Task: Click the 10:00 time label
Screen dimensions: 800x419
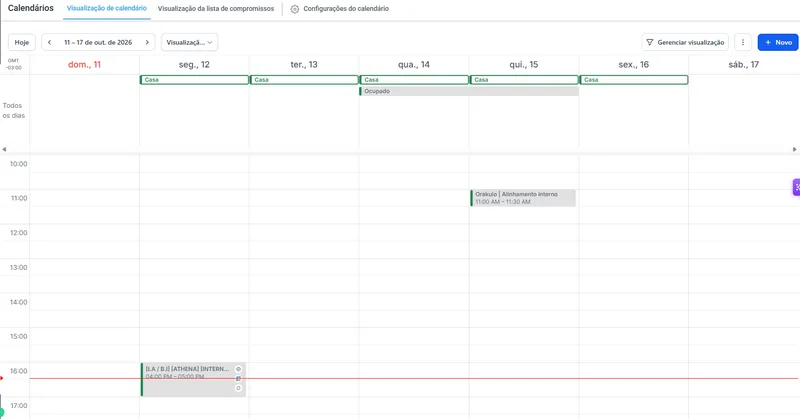Action: click(x=18, y=164)
